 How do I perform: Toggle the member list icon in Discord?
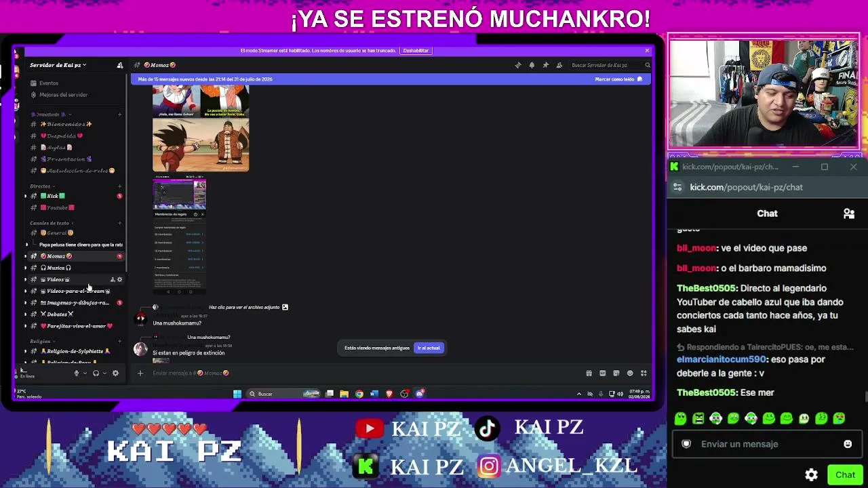[559, 65]
